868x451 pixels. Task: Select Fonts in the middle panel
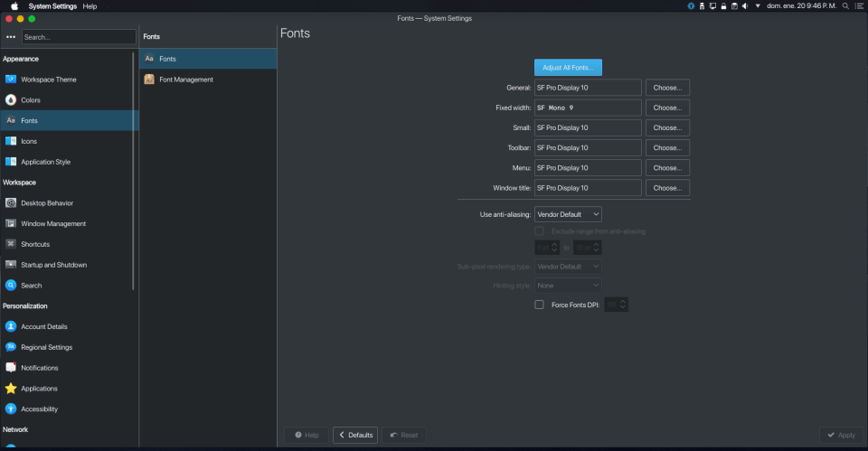[x=208, y=59]
